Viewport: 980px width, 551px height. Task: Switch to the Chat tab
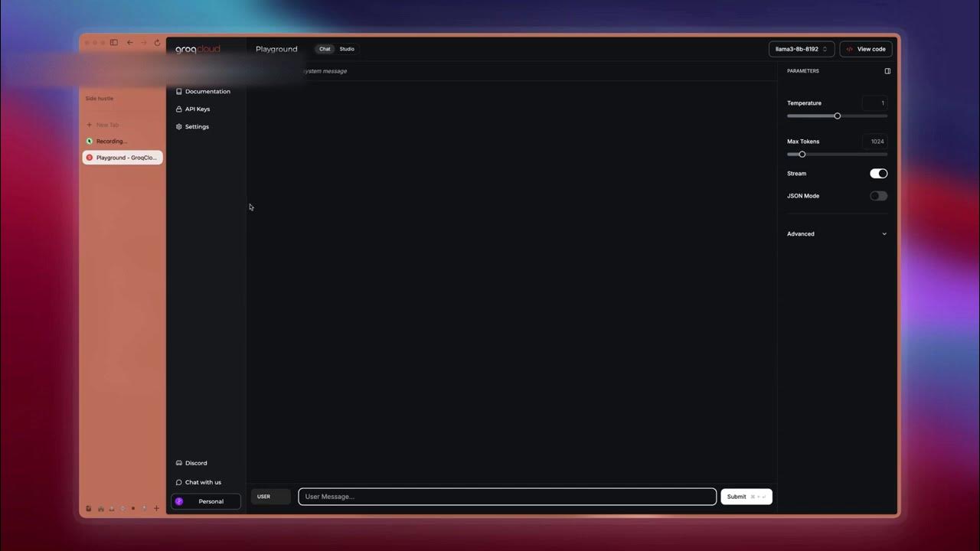(x=325, y=49)
